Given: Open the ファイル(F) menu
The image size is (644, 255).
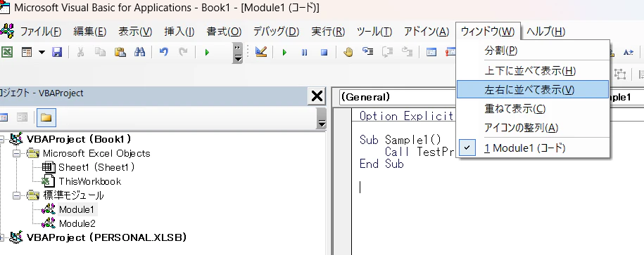Looking at the screenshot, I should click(41, 32).
